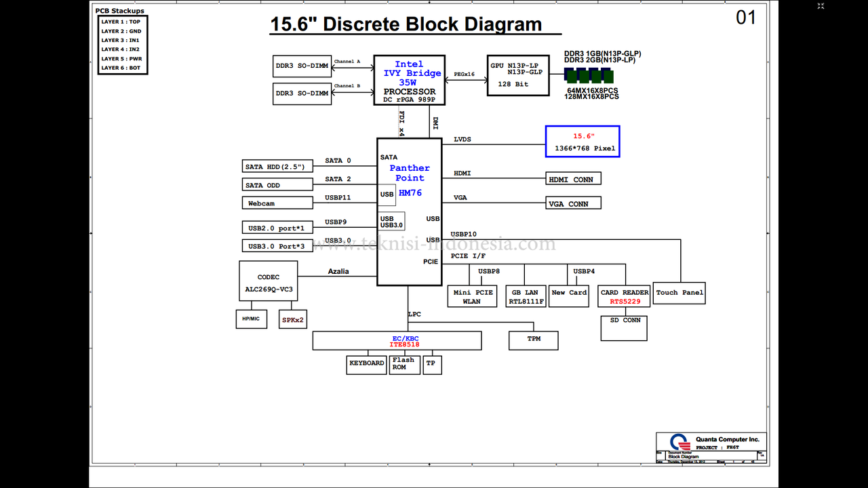This screenshot has height=488, width=868.
Task: Click the red 'ITE8518' text
Action: click(x=404, y=344)
